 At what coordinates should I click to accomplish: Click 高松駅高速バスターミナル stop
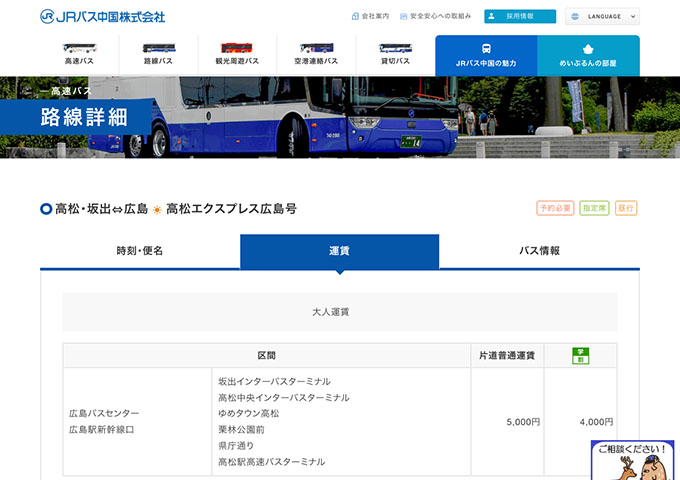pyautogui.click(x=271, y=462)
